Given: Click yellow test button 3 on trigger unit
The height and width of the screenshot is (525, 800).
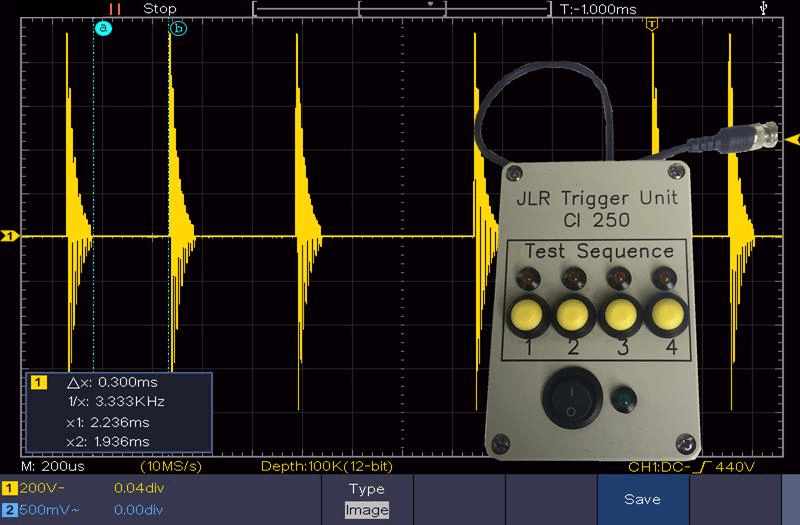Looking at the screenshot, I should [619, 315].
